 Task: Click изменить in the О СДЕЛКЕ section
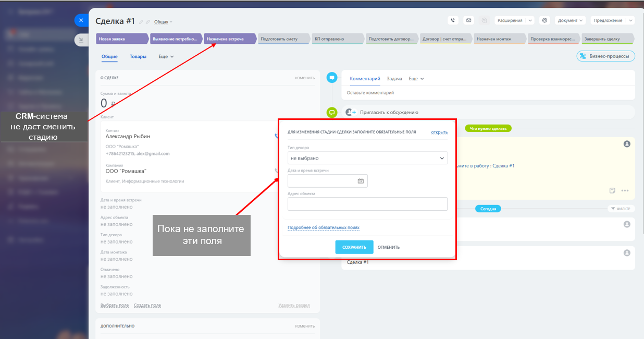point(305,78)
